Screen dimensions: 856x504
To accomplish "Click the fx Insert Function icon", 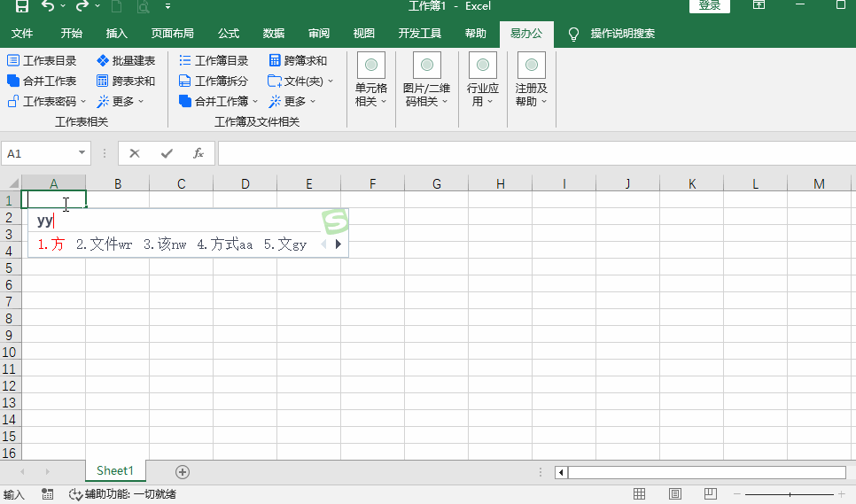I will 198,153.
